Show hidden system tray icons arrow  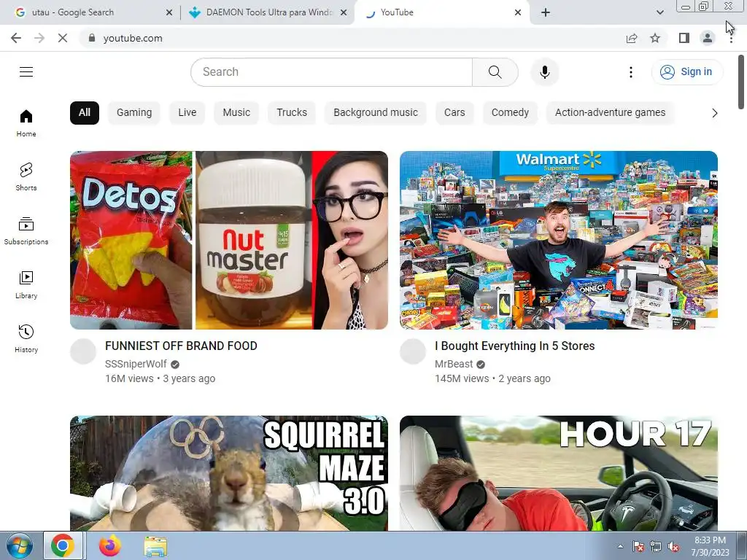[620, 546]
